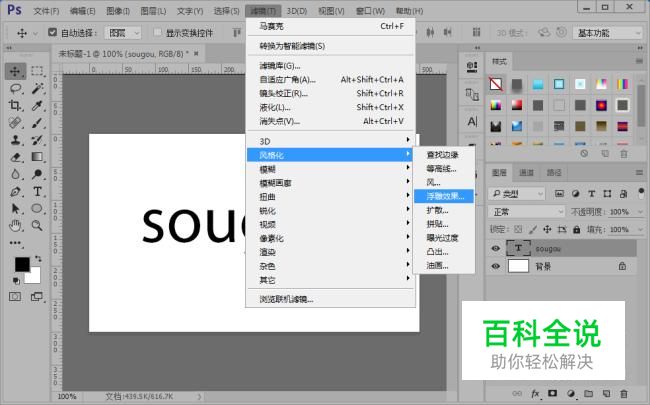Select the Crop tool
Image resolution: width=650 pixels, height=405 pixels.
coord(15,105)
